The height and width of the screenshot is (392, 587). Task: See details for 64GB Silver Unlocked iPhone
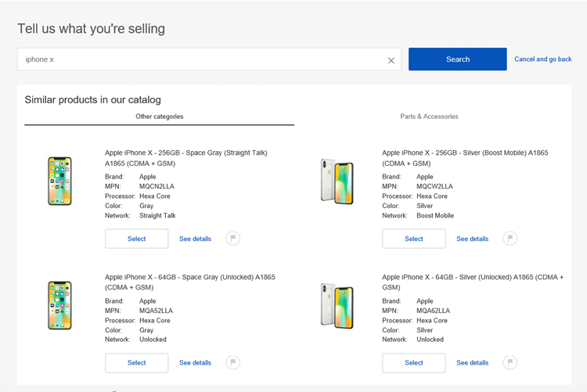coord(472,362)
